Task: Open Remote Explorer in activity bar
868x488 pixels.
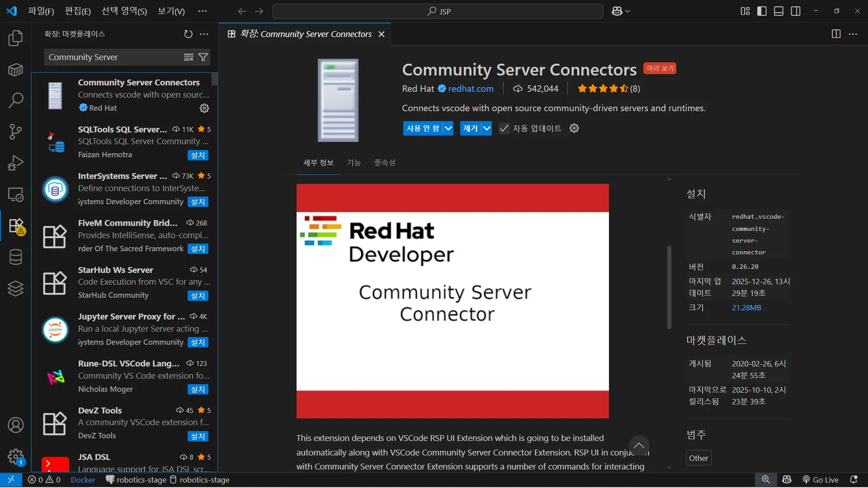Action: (x=15, y=195)
